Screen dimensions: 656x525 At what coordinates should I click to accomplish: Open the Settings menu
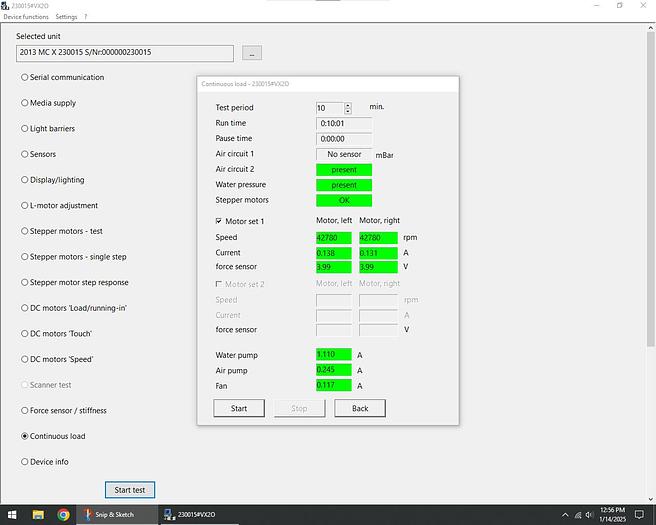(66, 17)
